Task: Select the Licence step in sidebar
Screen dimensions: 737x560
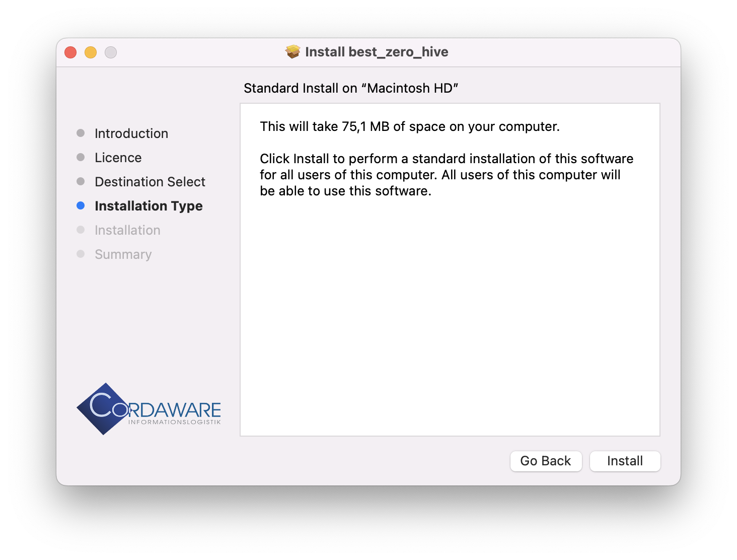Action: 118,158
